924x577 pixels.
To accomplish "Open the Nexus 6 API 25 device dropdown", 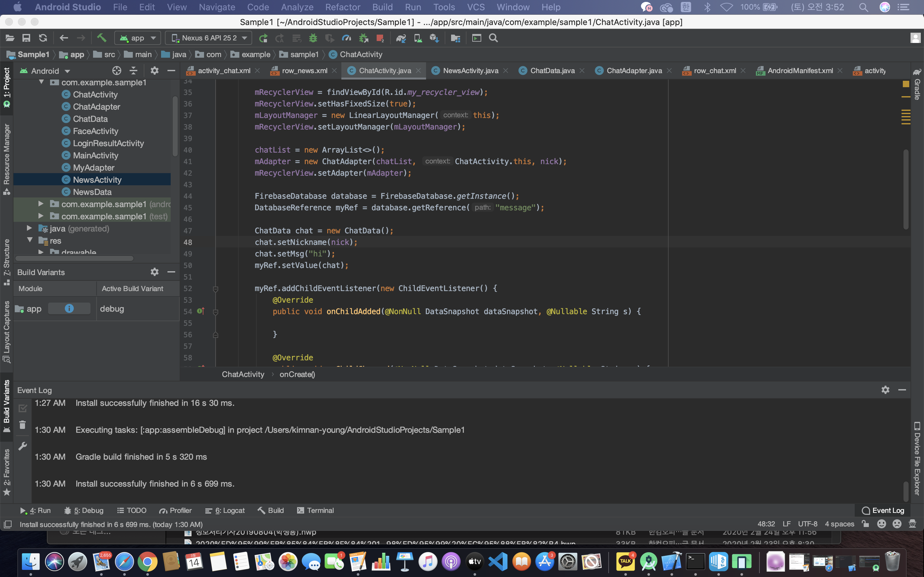I will pos(209,38).
